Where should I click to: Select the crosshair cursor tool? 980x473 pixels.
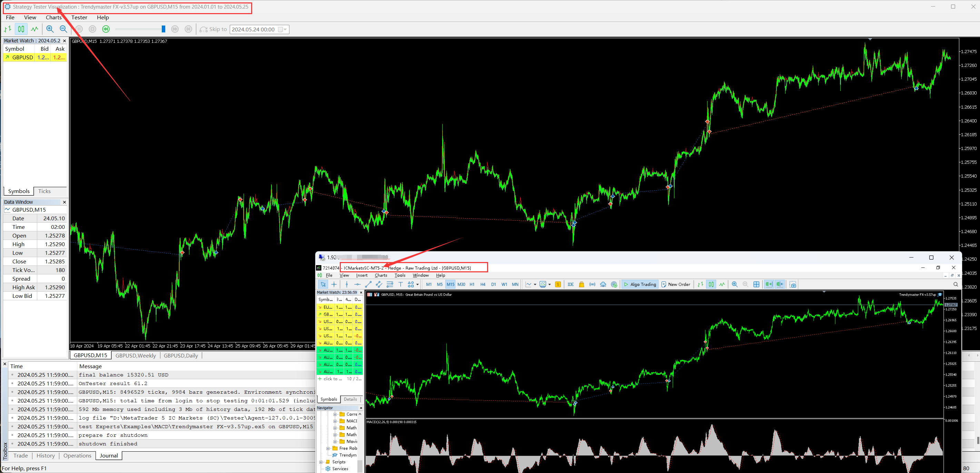(x=334, y=284)
